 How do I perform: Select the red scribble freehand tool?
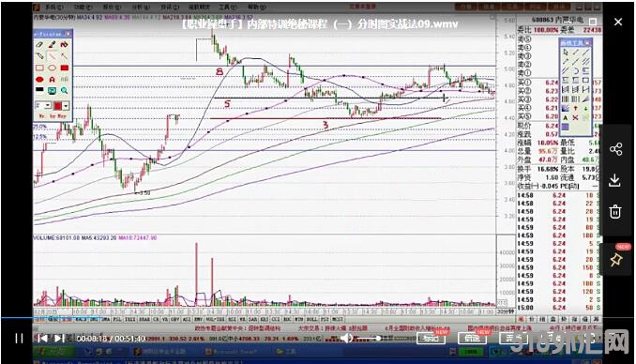[x=64, y=45]
